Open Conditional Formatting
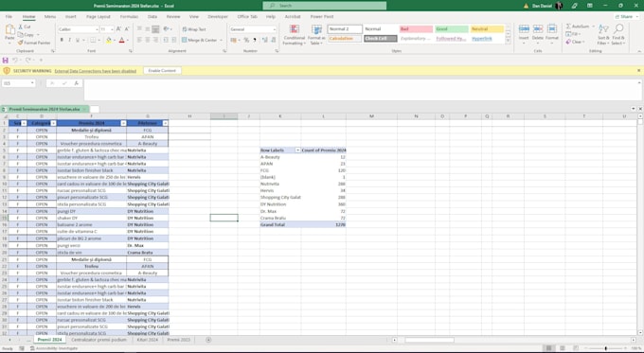 coord(295,34)
